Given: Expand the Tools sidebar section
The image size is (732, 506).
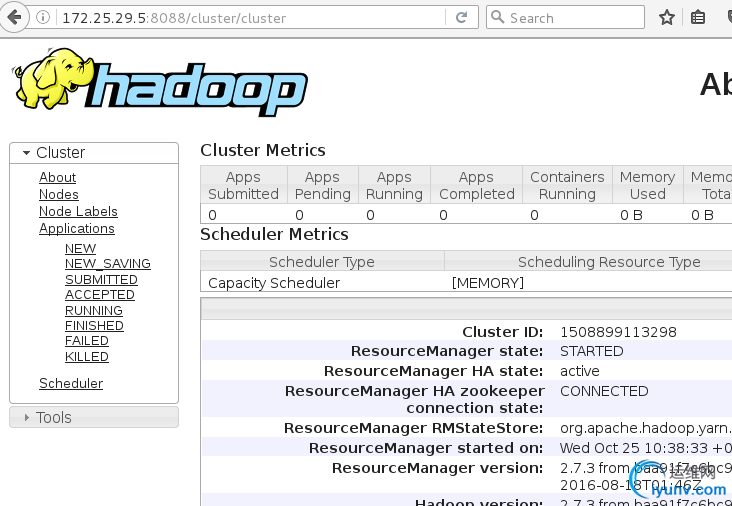Looking at the screenshot, I should pyautogui.click(x=93, y=417).
